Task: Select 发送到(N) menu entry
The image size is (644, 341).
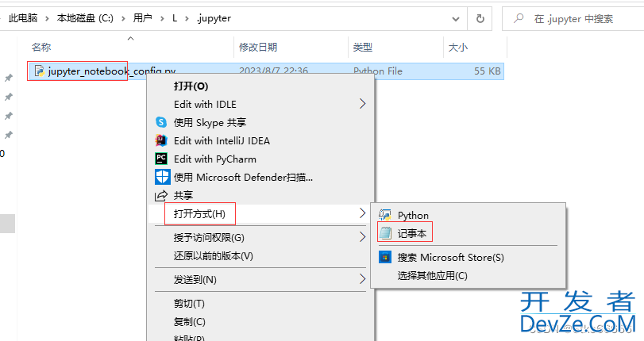Action: pos(195,280)
